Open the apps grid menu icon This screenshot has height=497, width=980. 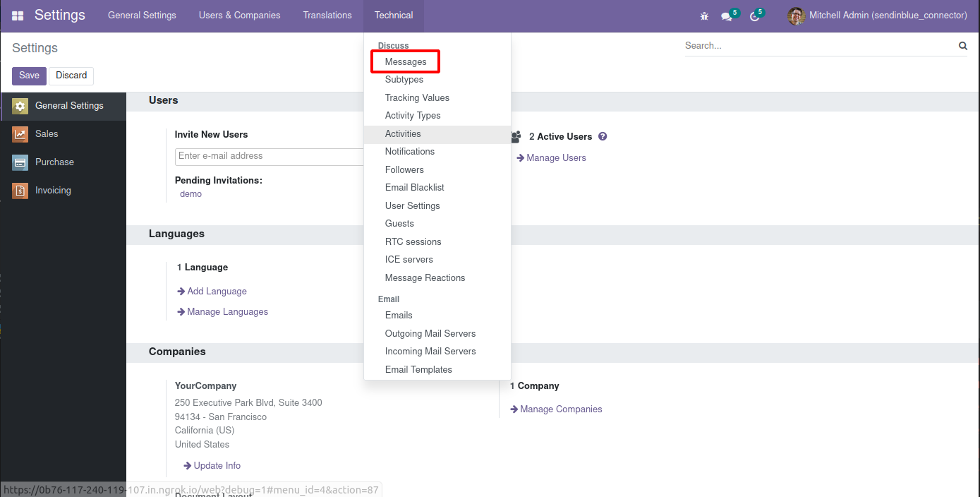tap(18, 16)
